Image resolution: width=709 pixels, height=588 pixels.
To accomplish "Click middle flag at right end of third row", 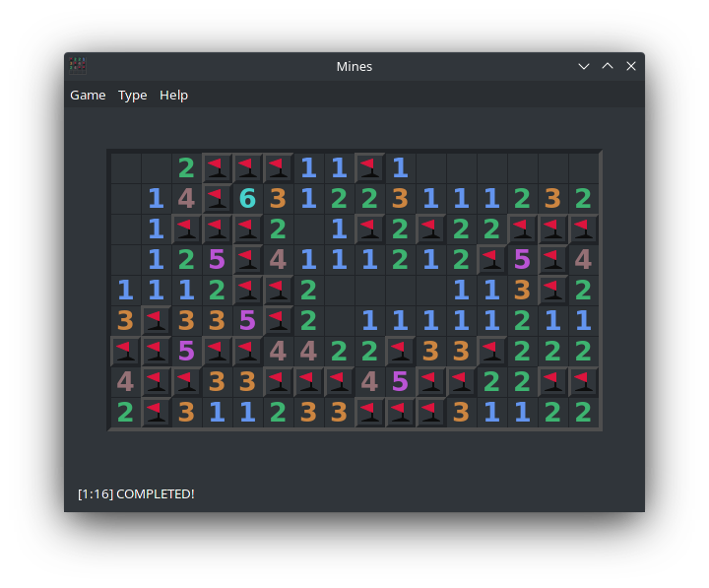I will 553,229.
